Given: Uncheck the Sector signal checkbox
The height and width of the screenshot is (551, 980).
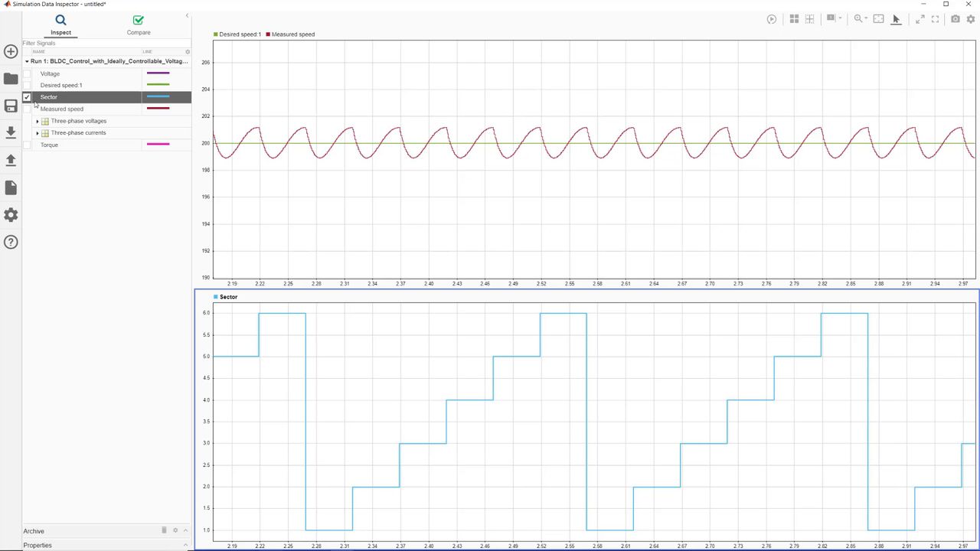Looking at the screenshot, I should tap(27, 97).
